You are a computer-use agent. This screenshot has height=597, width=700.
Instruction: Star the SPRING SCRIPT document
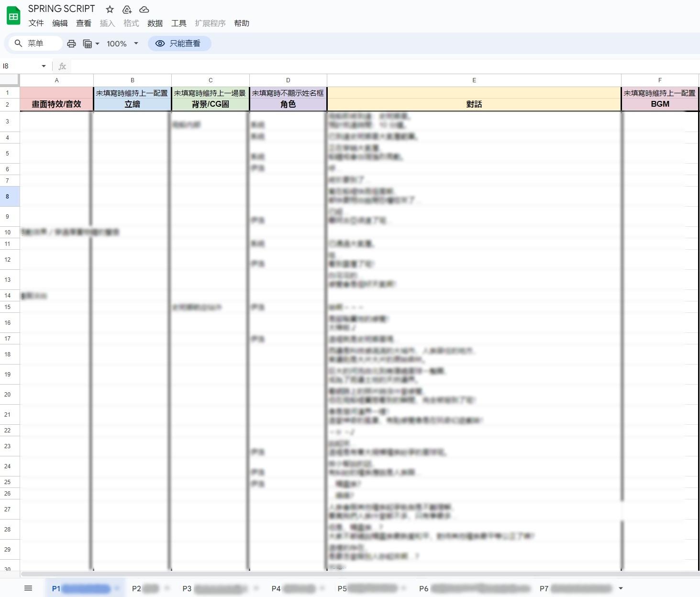110,9
